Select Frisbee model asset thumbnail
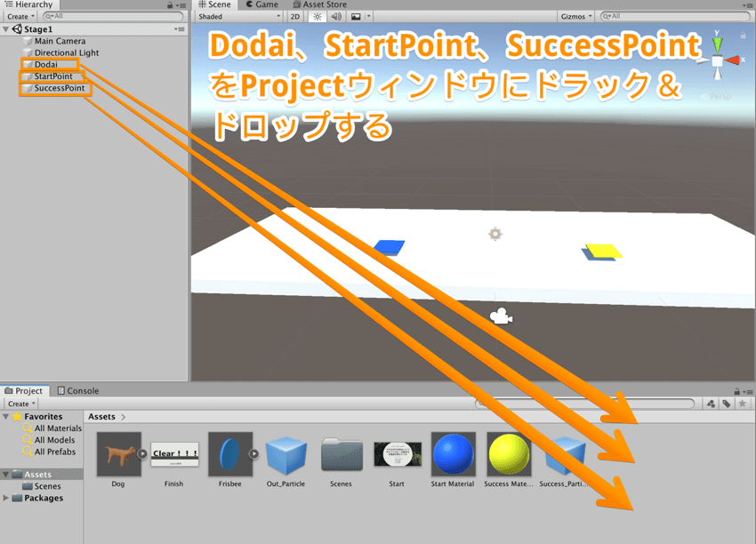This screenshot has width=756, height=544. (x=230, y=454)
